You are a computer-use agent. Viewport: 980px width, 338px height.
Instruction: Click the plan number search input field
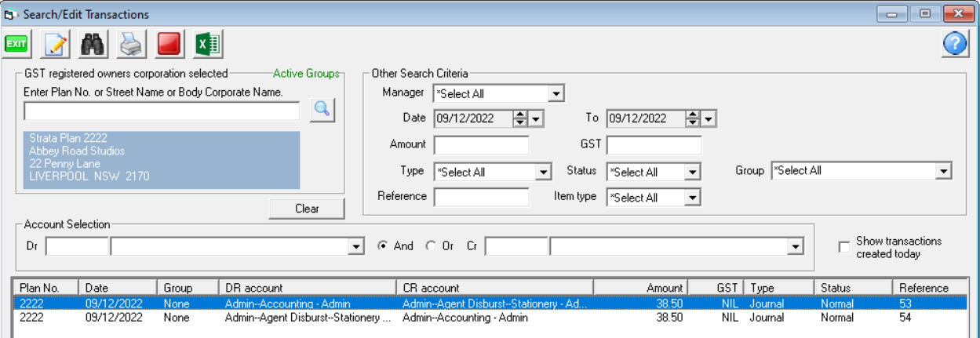point(162,111)
